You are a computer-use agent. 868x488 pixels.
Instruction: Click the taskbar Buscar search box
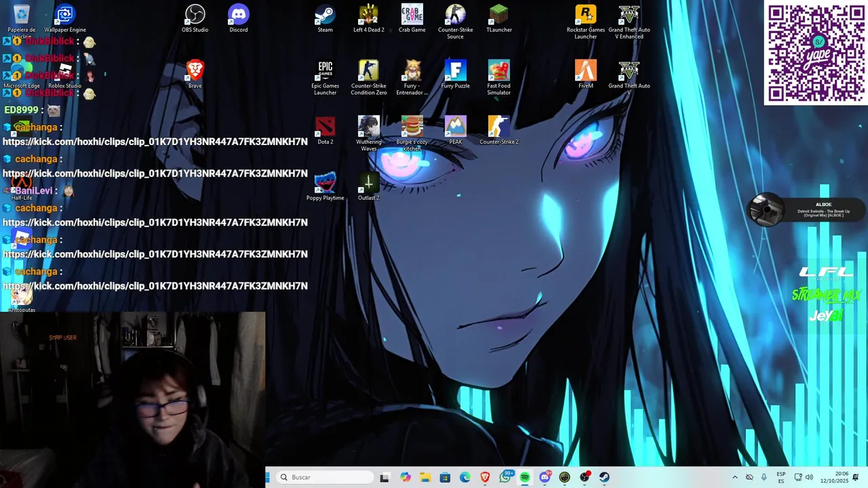click(x=325, y=477)
